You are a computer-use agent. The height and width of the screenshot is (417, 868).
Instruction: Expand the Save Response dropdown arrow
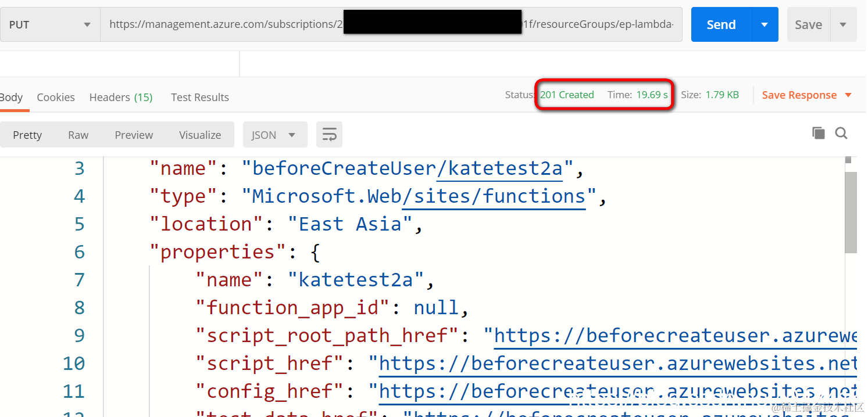click(848, 95)
